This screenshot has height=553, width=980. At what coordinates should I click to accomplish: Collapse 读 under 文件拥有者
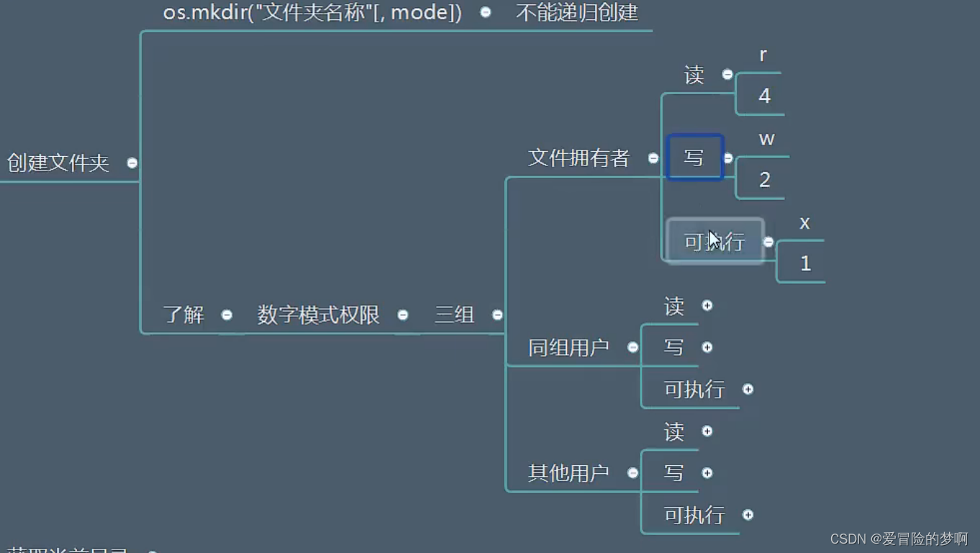coord(727,75)
